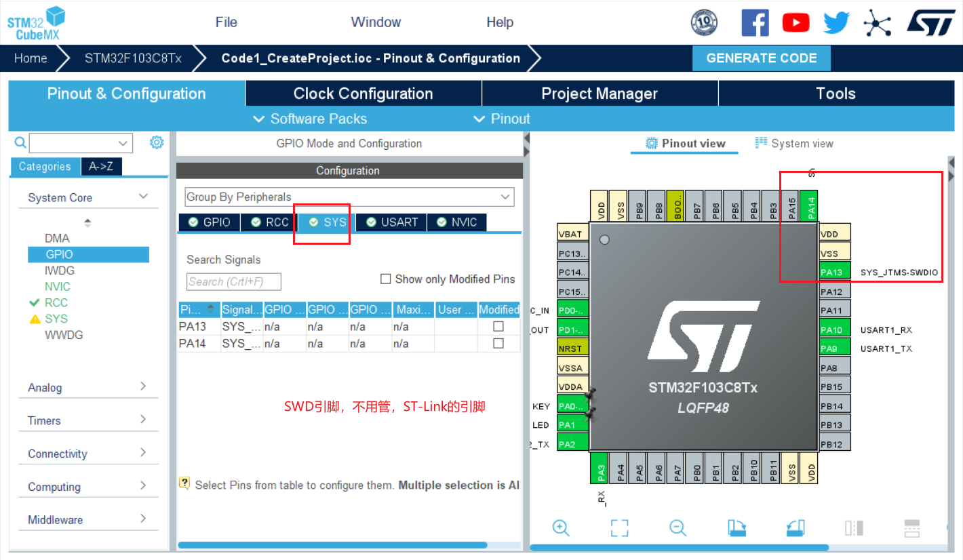Click the horizontal split layout icon
Viewport: 963px width, 560px height.
coord(912,527)
